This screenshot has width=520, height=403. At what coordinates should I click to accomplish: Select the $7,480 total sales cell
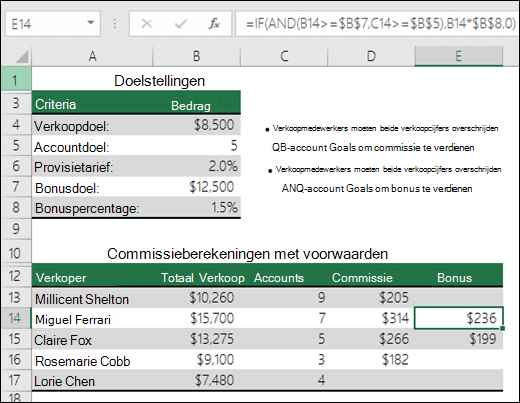click(x=197, y=380)
